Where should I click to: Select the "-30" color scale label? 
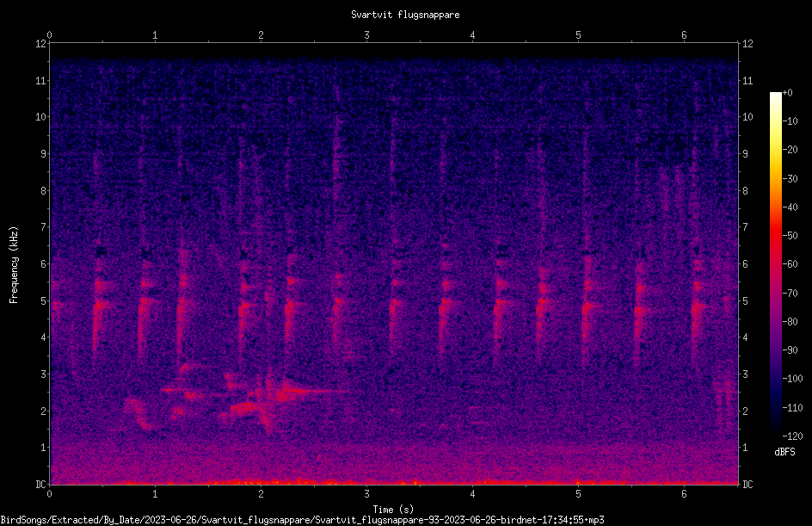(x=790, y=179)
